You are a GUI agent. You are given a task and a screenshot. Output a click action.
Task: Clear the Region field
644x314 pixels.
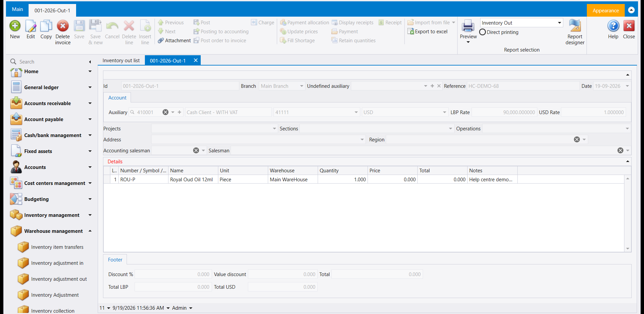pyautogui.click(x=577, y=140)
